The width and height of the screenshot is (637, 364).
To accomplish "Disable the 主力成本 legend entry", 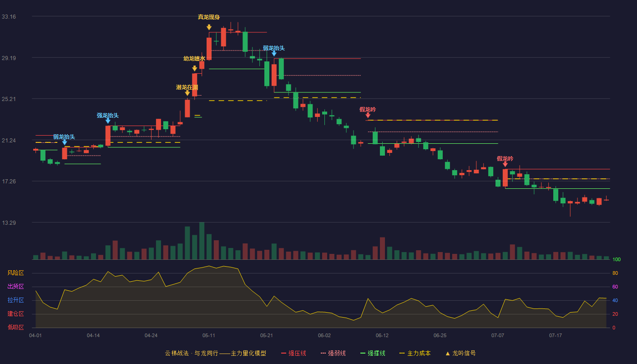I will (415, 353).
